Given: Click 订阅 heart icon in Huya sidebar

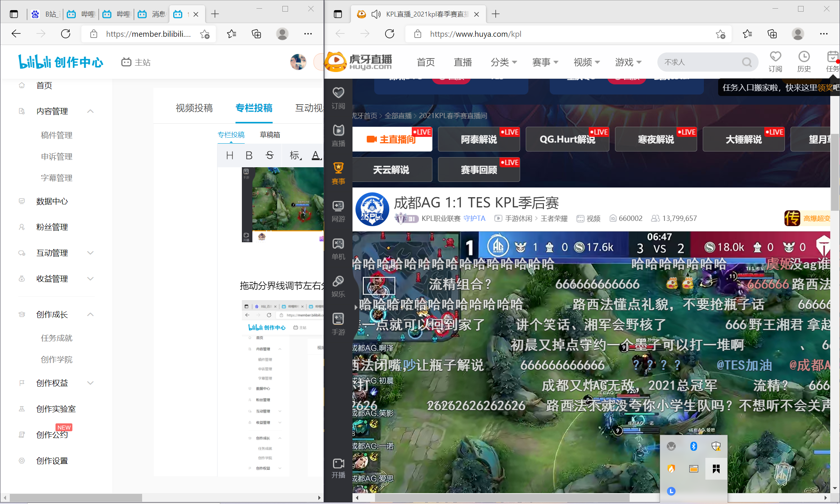Looking at the screenshot, I should pyautogui.click(x=338, y=98).
